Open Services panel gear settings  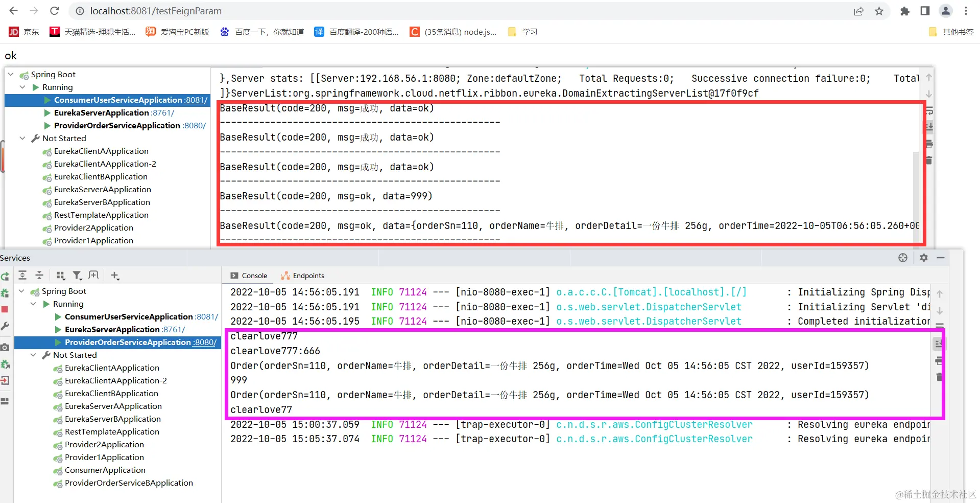(x=923, y=258)
